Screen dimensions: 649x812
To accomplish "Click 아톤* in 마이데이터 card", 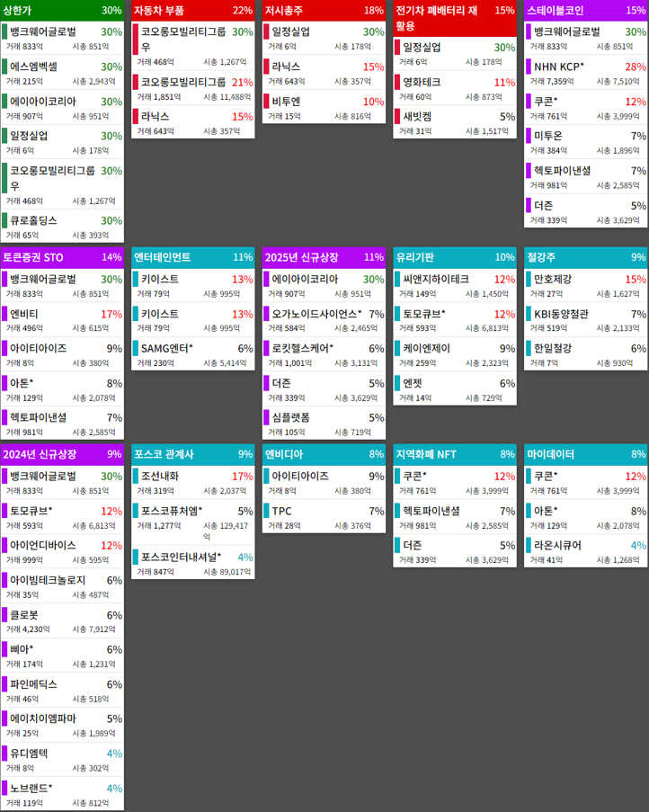I will click(586, 517).
